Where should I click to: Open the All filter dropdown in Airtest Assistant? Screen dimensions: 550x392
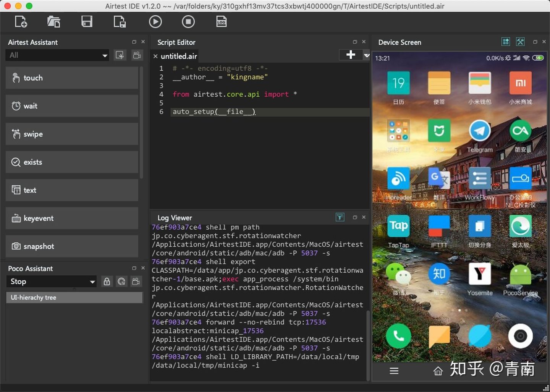point(57,55)
